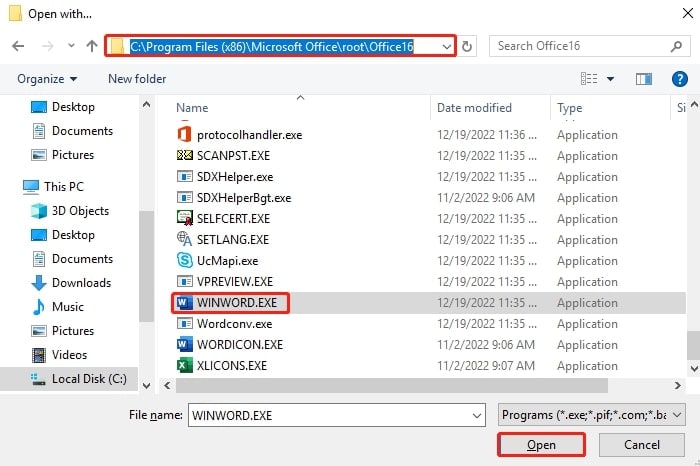The image size is (700, 466).
Task: Close the Open with dialog
Action: pos(688,14)
